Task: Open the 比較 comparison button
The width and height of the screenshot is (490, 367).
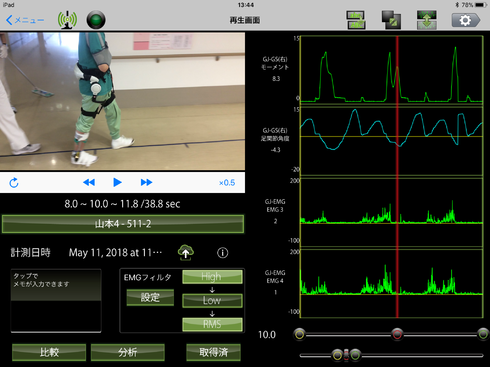Action: 49,352
